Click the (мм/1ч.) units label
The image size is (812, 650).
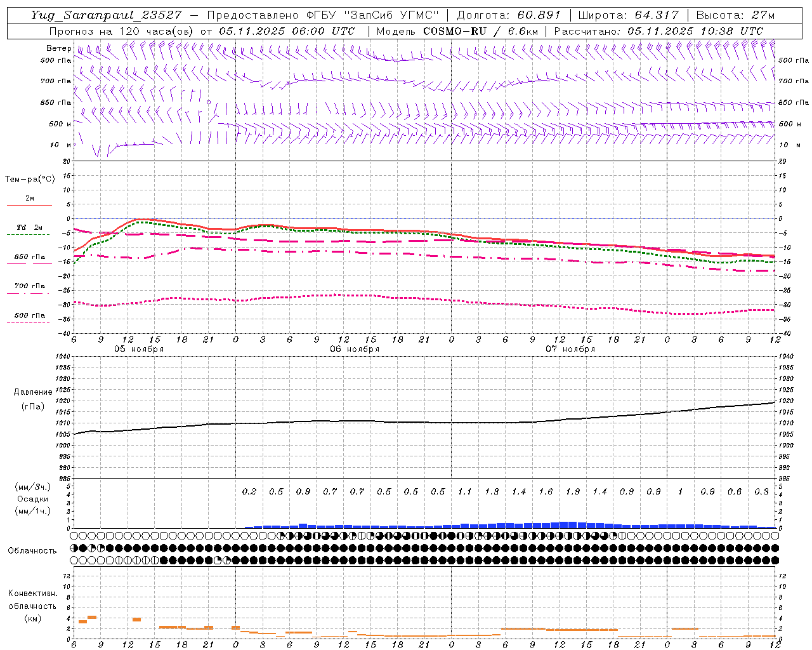coord(33,511)
